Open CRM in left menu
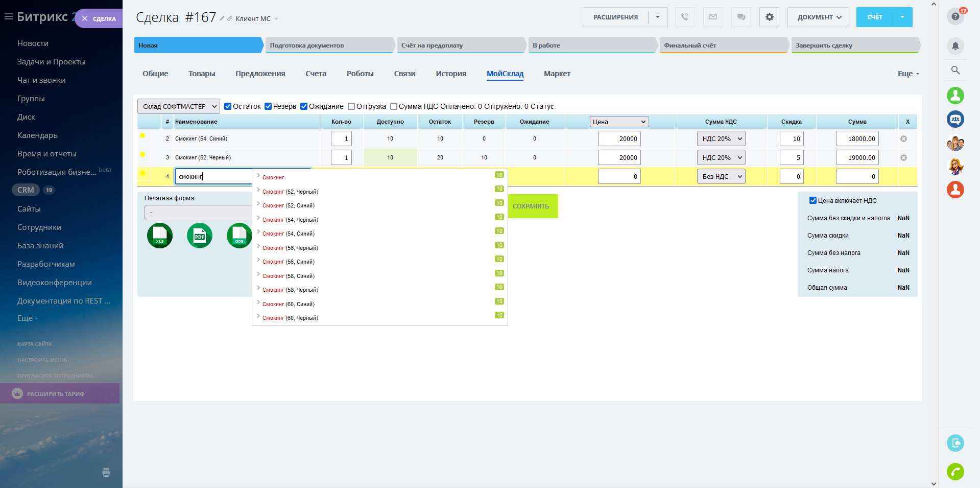Screen dimensions: 980x488 coord(26,190)
